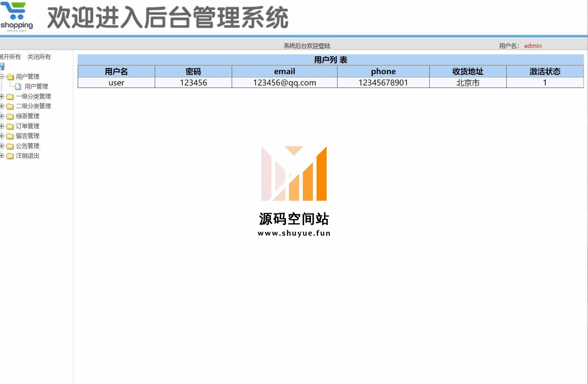Screen dimensions: 588x384
Task: Expand the 留言管理 tree node
Action: click(x=2, y=136)
